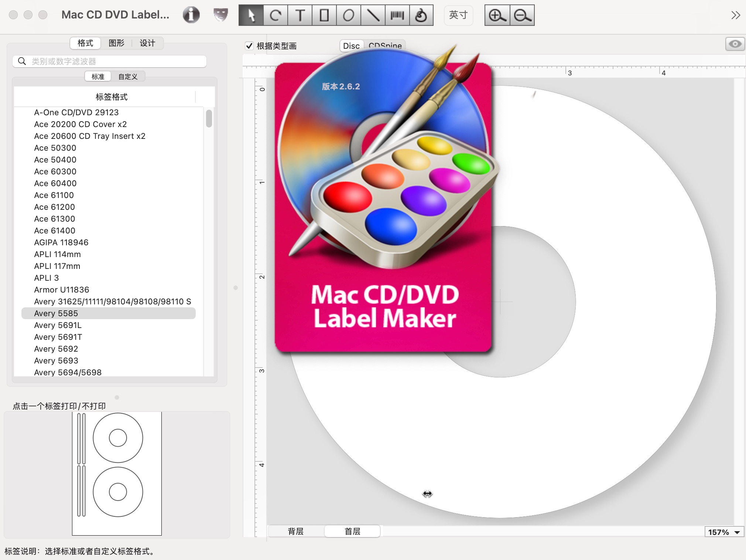The height and width of the screenshot is (560, 746).
Task: Click the mask icon in the toolbar
Action: (220, 15)
